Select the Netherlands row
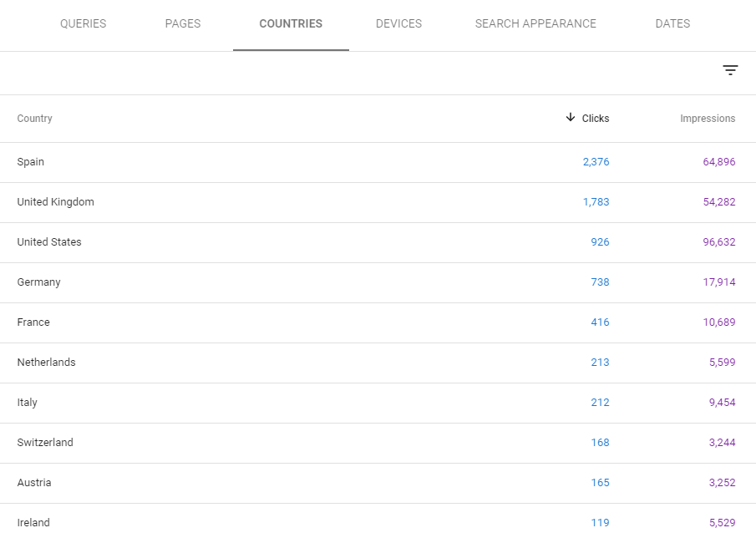Viewport: 756px width, 538px height. point(46,363)
